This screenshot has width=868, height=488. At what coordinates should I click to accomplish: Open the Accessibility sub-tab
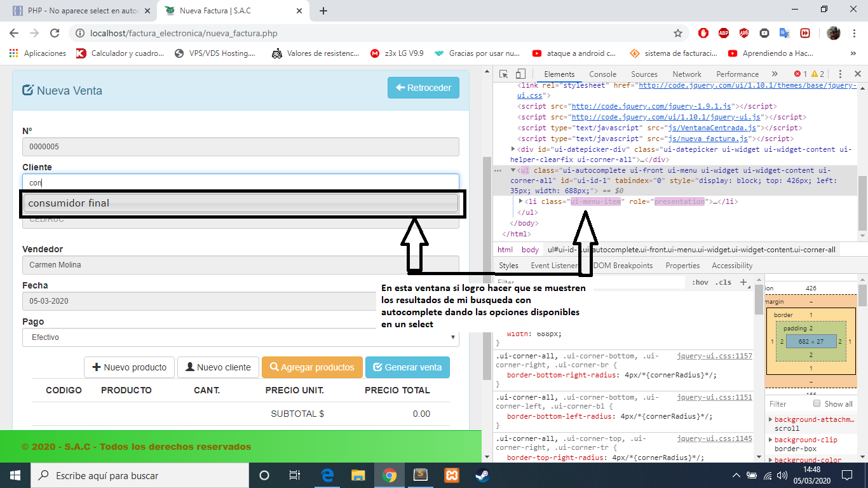732,266
